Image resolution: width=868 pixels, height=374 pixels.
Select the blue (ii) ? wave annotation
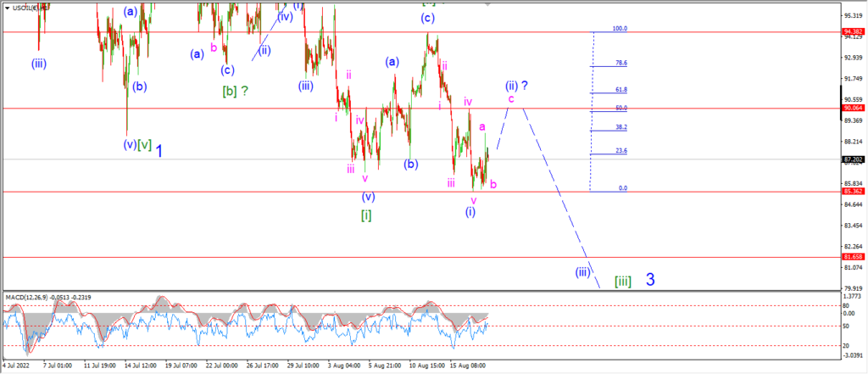pos(516,86)
